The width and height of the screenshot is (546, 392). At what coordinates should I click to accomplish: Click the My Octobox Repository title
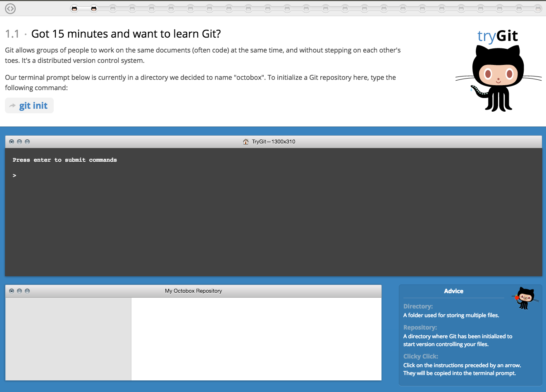[193, 291]
